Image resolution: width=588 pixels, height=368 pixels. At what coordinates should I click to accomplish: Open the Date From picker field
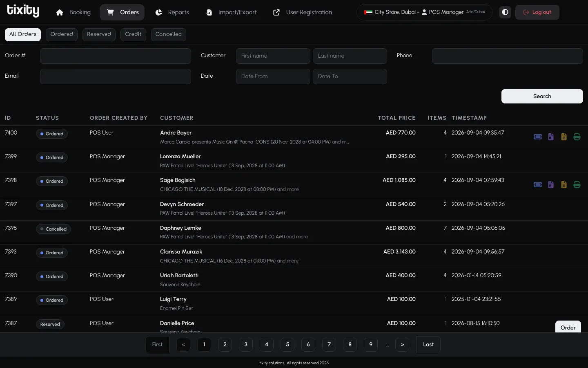(273, 76)
